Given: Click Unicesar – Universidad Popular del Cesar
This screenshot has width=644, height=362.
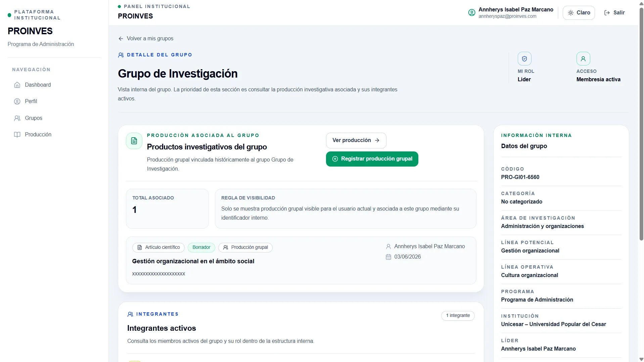Looking at the screenshot, I should pos(553,324).
